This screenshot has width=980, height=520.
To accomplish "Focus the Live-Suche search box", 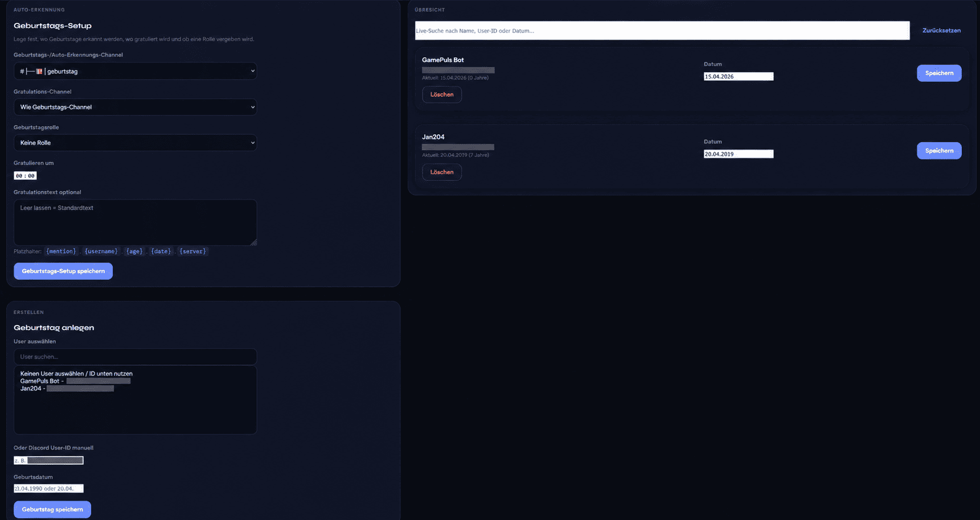I will 662,31.
